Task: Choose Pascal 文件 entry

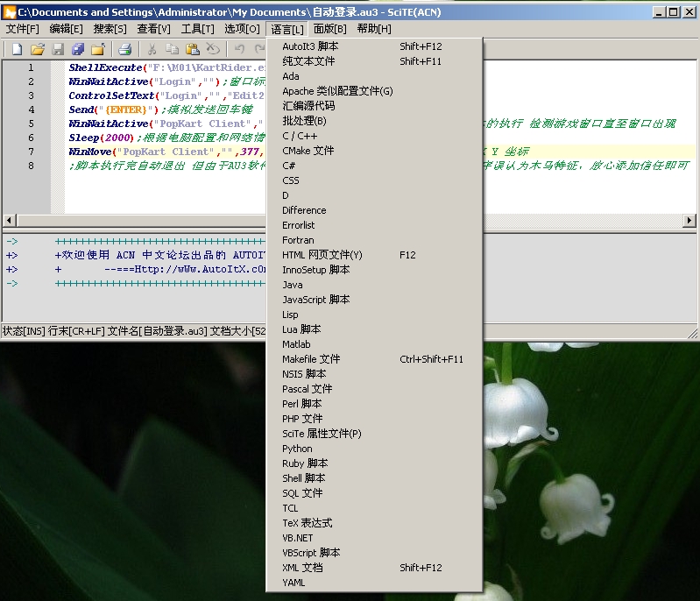Action: (x=374, y=389)
